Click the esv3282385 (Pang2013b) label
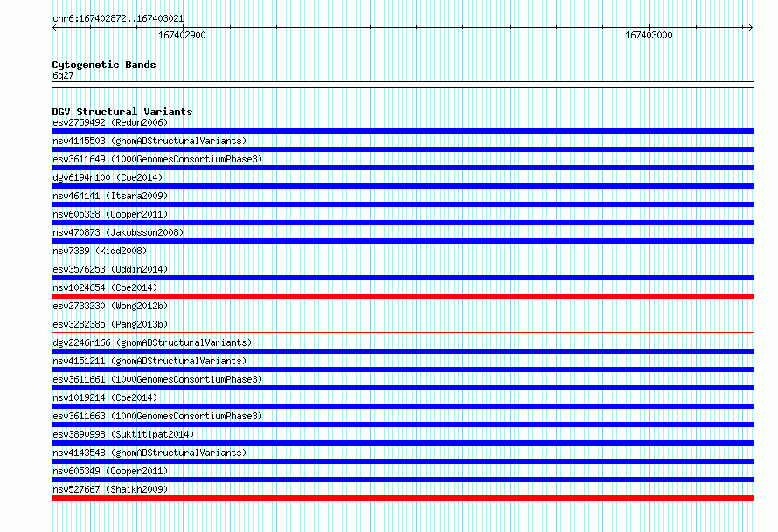The height and width of the screenshot is (532, 778). (110, 324)
